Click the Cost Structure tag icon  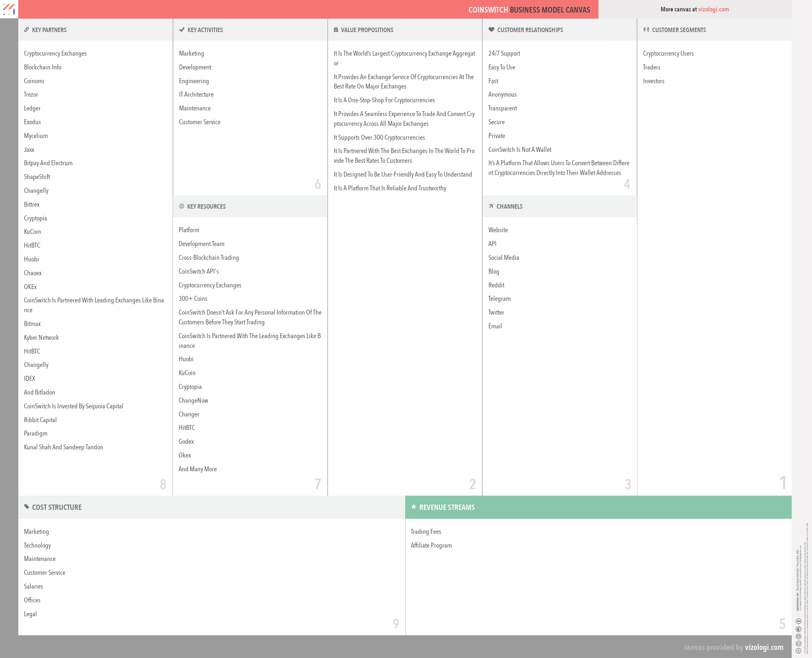tap(26, 507)
